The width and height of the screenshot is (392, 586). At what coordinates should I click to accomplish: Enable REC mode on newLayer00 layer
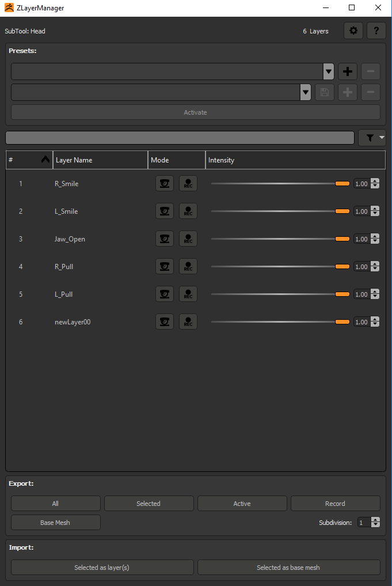point(188,322)
